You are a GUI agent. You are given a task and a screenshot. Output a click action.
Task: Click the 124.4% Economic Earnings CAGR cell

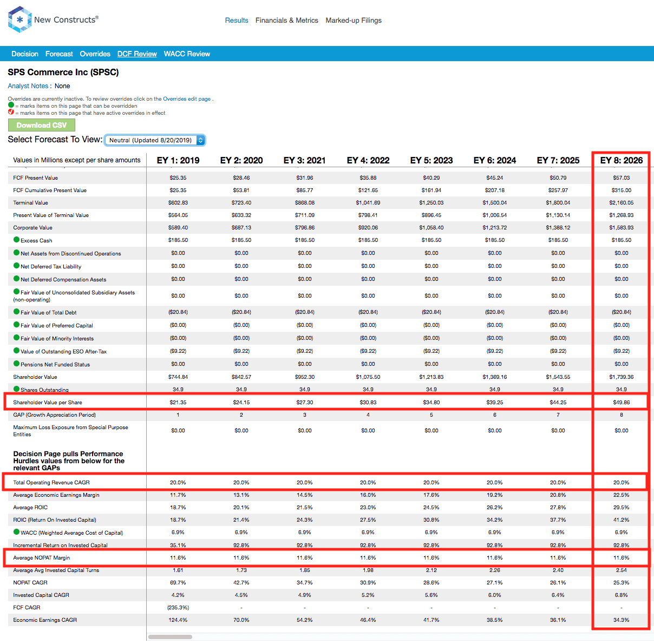pos(178,620)
